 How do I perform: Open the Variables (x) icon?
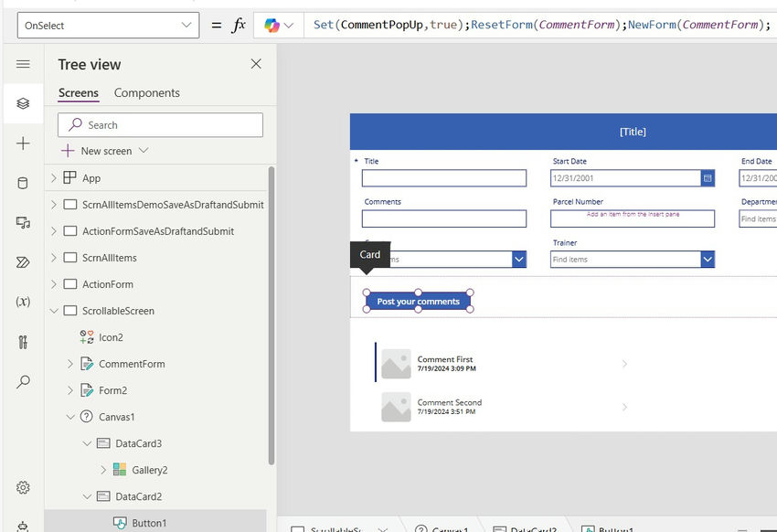pyautogui.click(x=23, y=301)
